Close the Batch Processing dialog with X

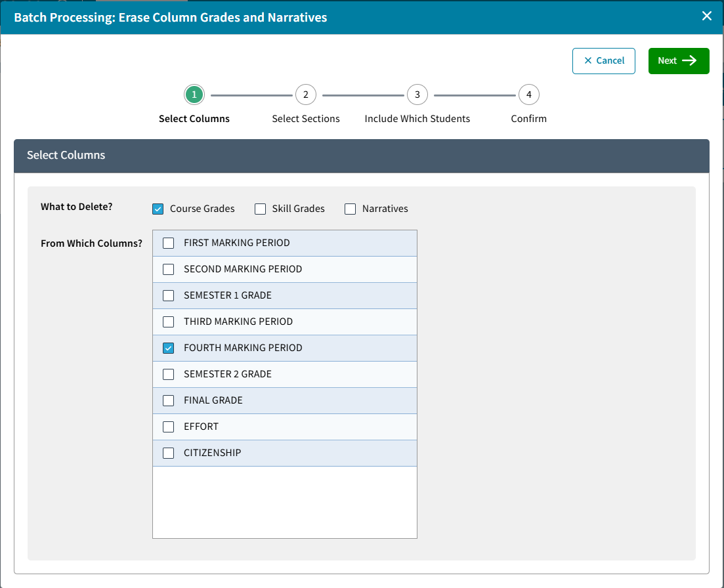706,16
